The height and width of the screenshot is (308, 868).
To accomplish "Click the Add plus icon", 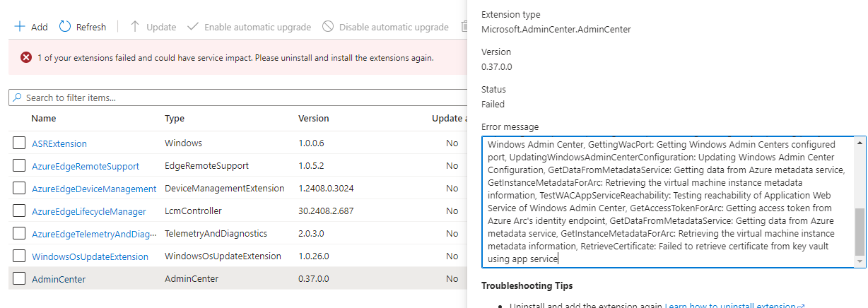I will [x=20, y=27].
